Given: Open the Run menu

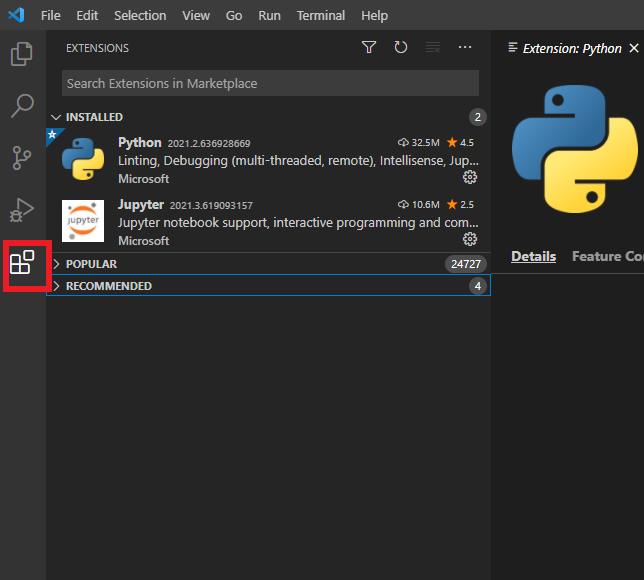Looking at the screenshot, I should (x=269, y=16).
